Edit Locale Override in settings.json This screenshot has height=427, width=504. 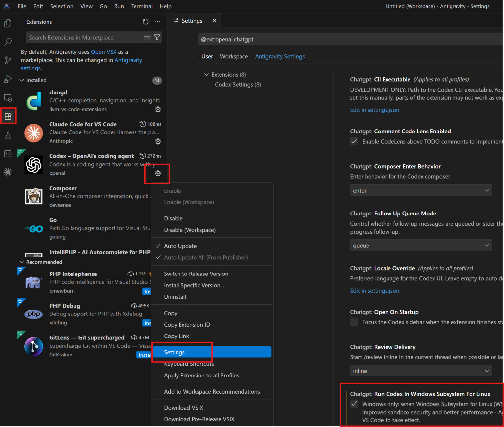375,291
